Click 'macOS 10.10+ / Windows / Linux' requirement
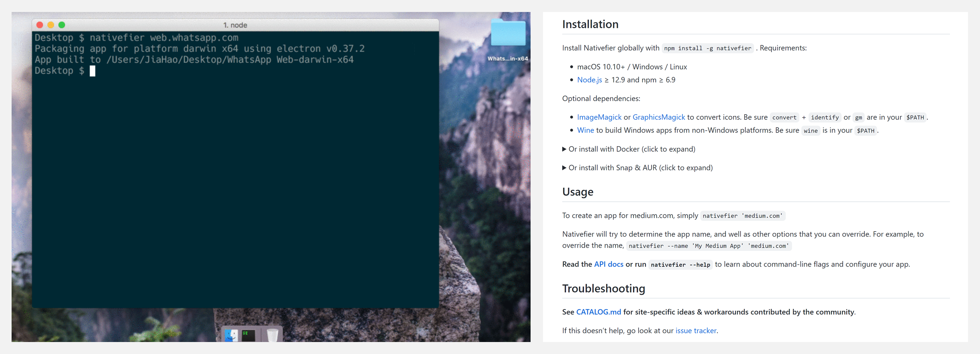980x354 pixels. [632, 67]
